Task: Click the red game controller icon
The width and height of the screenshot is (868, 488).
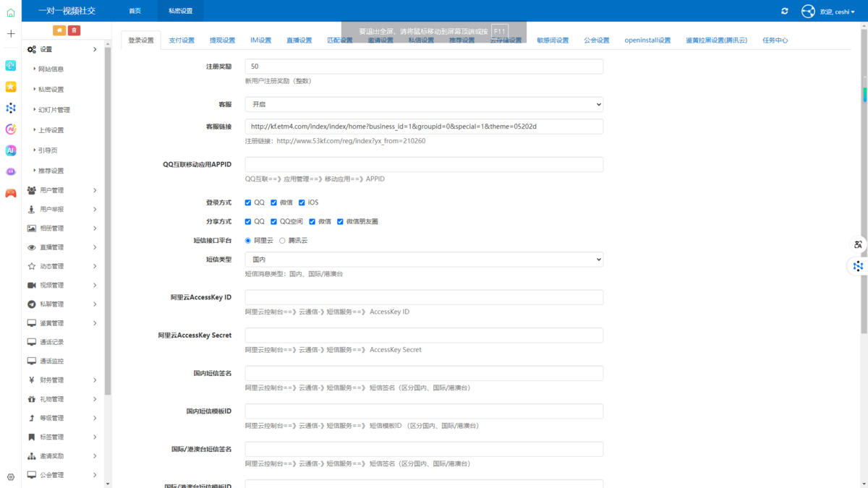Action: [x=11, y=193]
